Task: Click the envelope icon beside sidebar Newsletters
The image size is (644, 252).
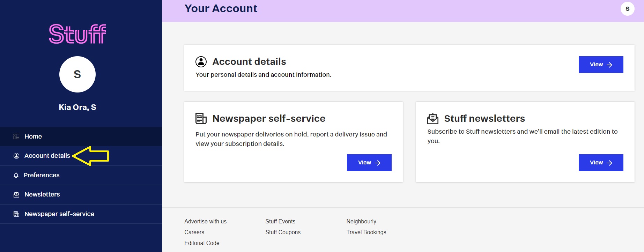Action: point(16,194)
